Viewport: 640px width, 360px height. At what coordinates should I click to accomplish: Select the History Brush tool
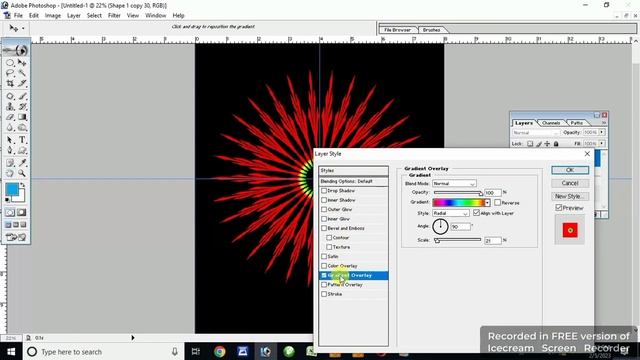coord(22,107)
